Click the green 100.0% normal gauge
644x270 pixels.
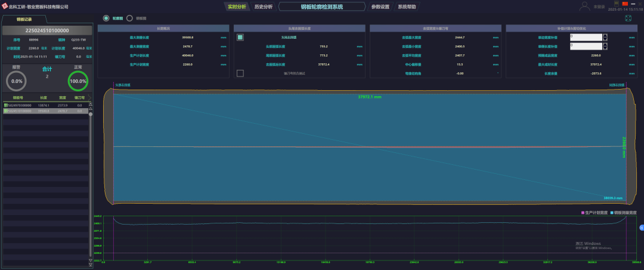[78, 81]
